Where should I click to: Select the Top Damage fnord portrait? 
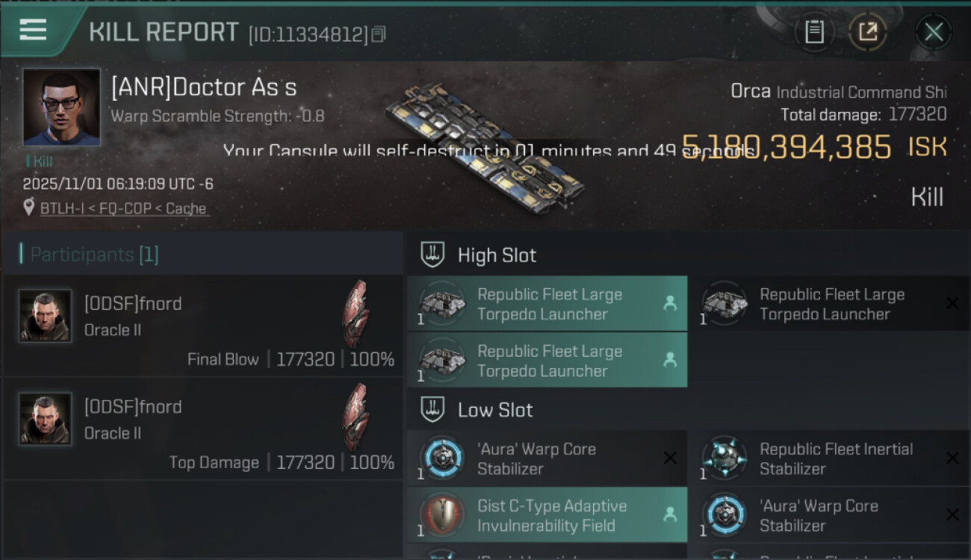45,419
